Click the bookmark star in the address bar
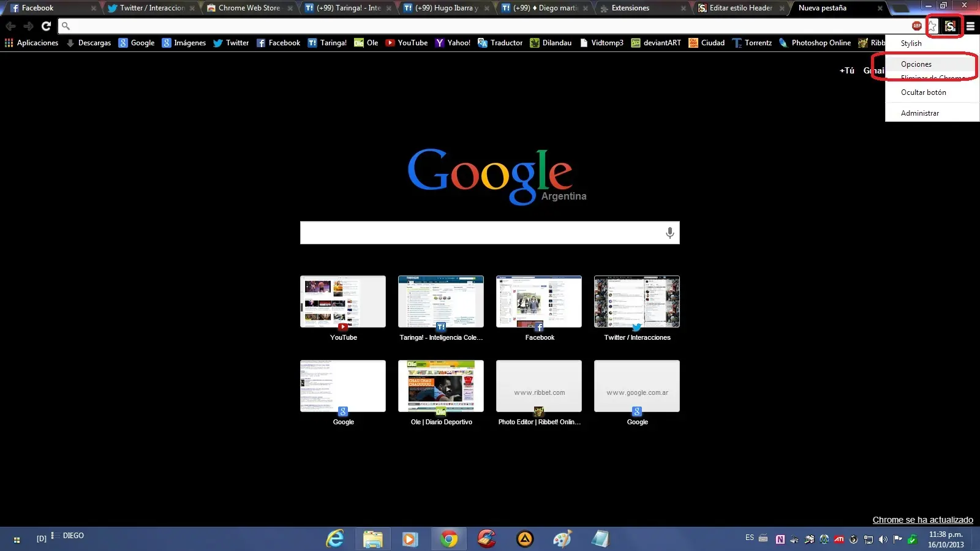This screenshot has width=980, height=551. (x=932, y=26)
